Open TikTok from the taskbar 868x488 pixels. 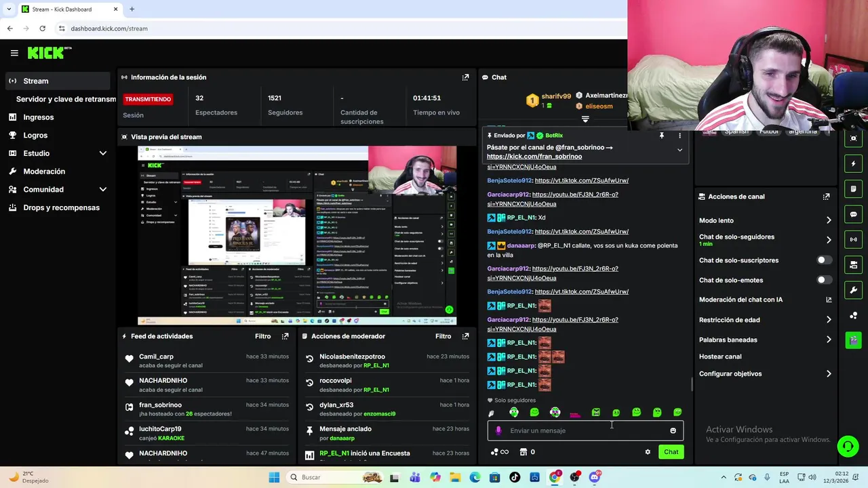click(x=515, y=477)
